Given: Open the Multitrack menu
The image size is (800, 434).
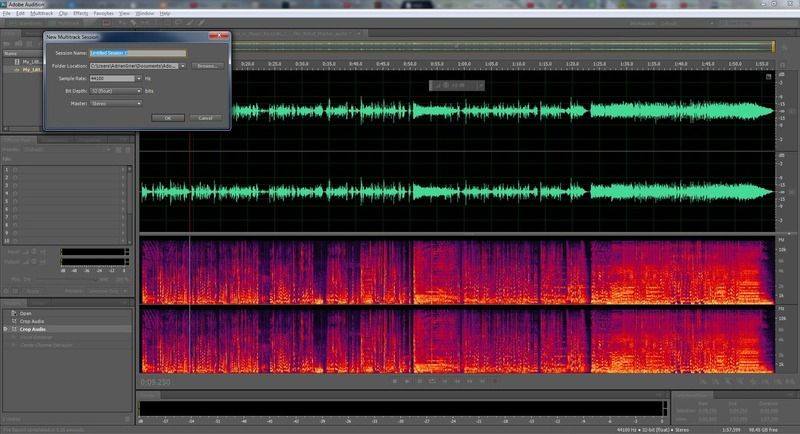Looking at the screenshot, I should tap(41, 13).
